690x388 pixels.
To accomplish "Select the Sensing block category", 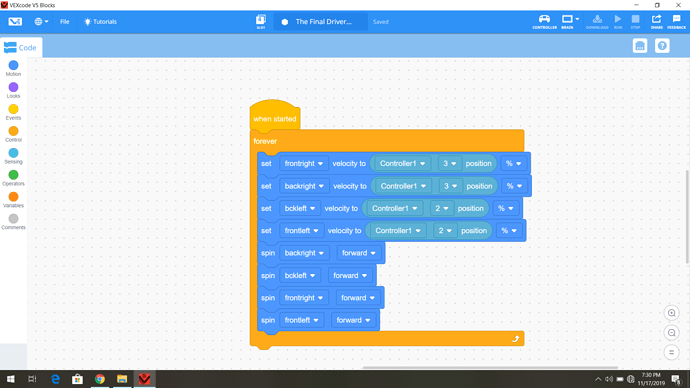I will click(13, 156).
